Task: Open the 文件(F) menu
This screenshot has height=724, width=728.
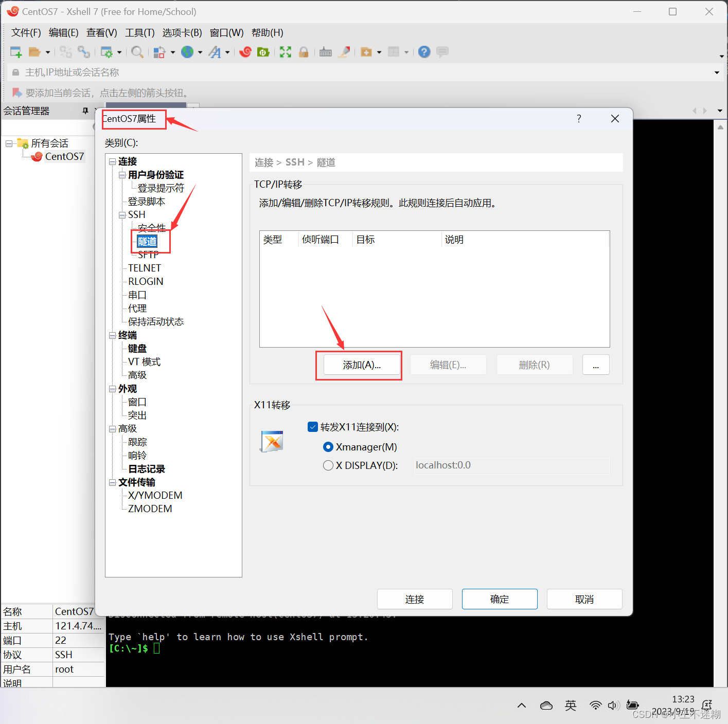Action: pos(26,33)
